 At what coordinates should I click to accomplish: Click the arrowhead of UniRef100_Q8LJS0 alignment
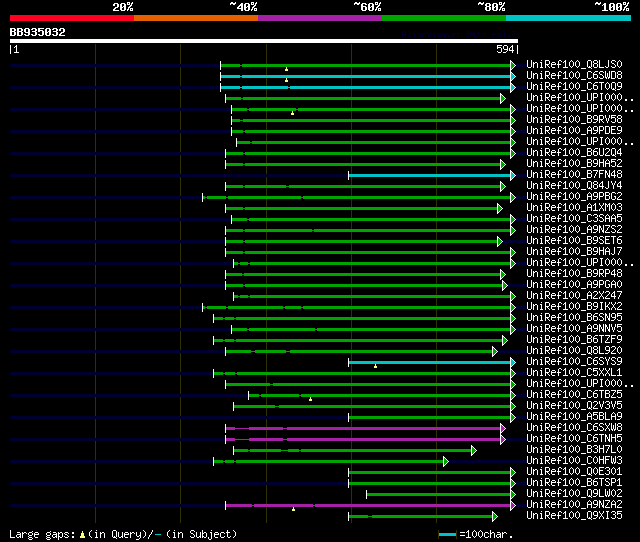pos(513,65)
